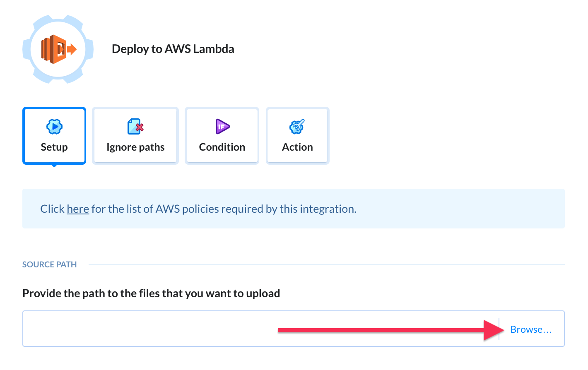Screen dimensions: 588x370
Task: Click the Ignore paths file icon
Action: click(135, 127)
